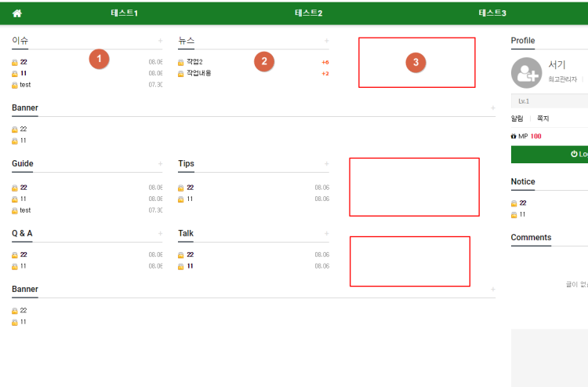
Task: Open the 작업2 post in 뉴스
Action: point(194,62)
